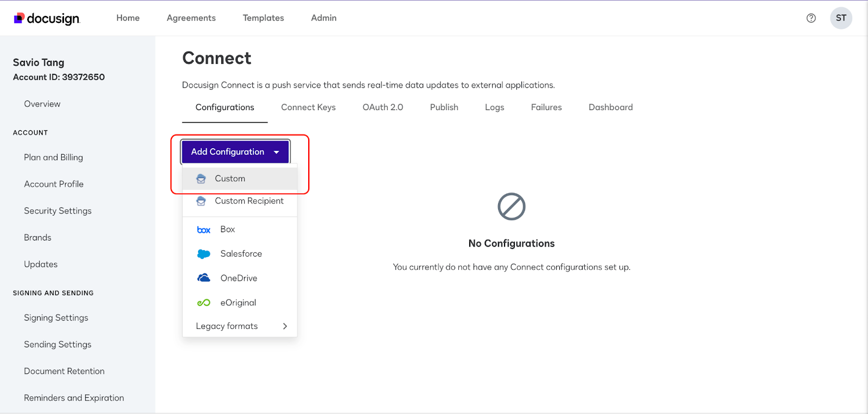
Task: Switch to the Connect Keys tab
Action: pos(308,107)
